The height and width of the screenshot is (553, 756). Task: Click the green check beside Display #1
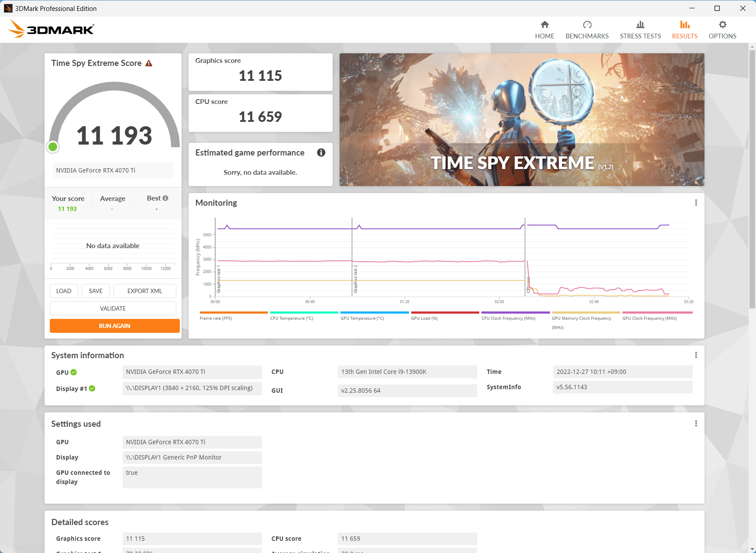92,388
